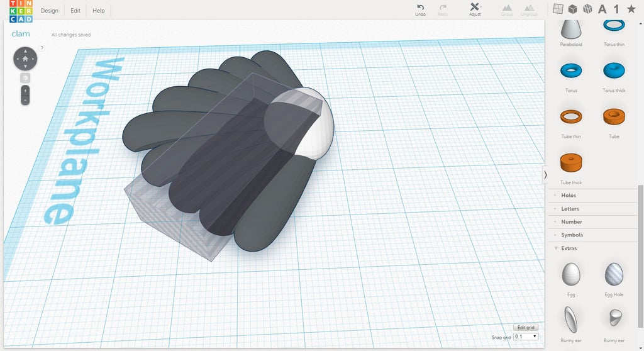Zoom out with the minus button
The height and width of the screenshot is (351, 644).
tap(25, 100)
